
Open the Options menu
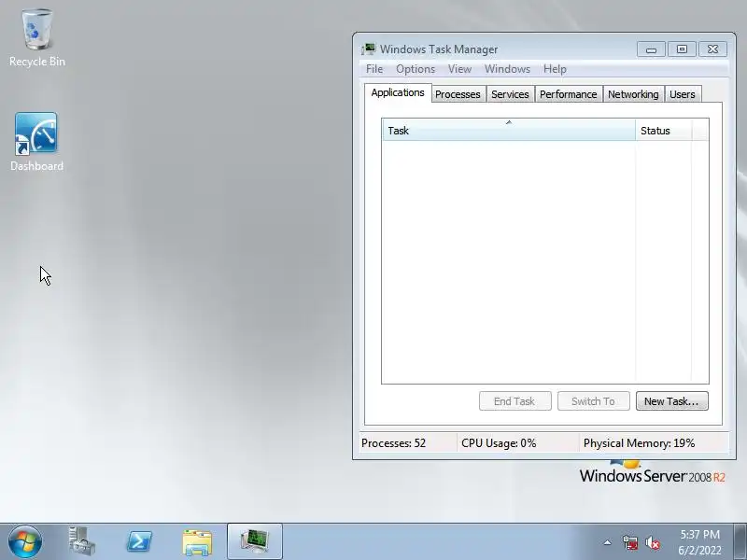pyautogui.click(x=416, y=69)
